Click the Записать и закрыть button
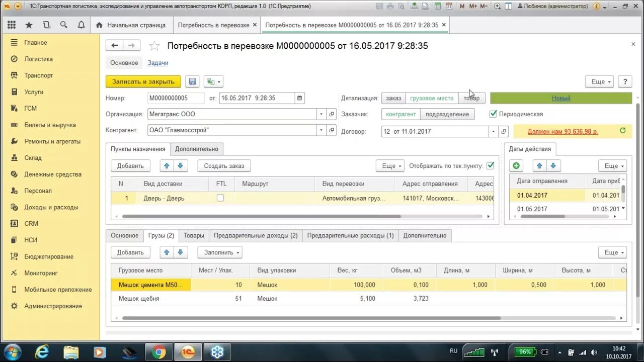644x362 pixels. click(143, 81)
